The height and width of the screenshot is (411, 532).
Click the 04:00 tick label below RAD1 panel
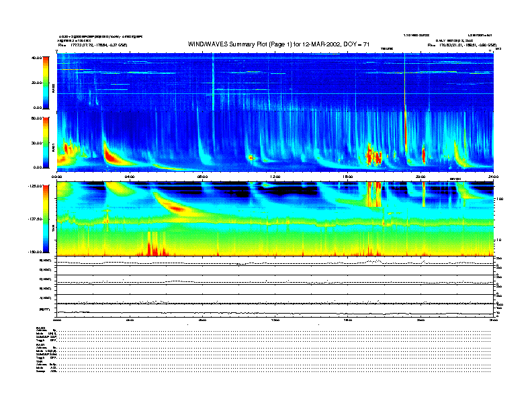tap(130, 177)
